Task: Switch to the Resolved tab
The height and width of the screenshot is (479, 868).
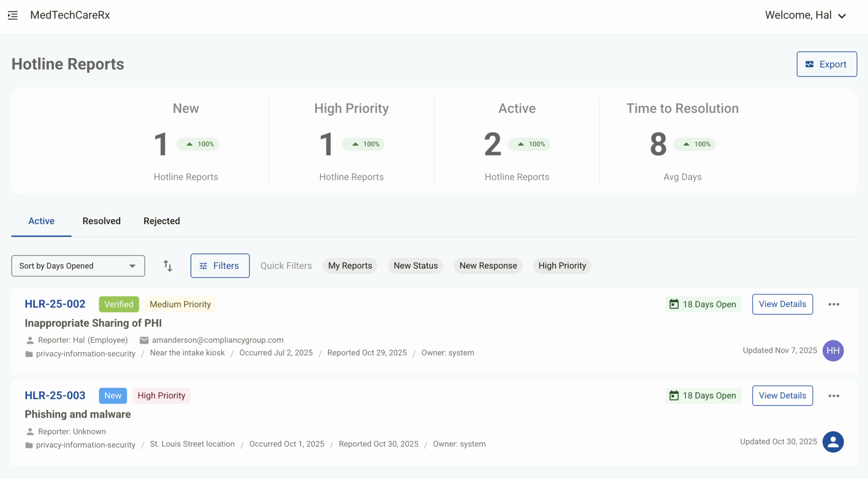Action: 101,221
